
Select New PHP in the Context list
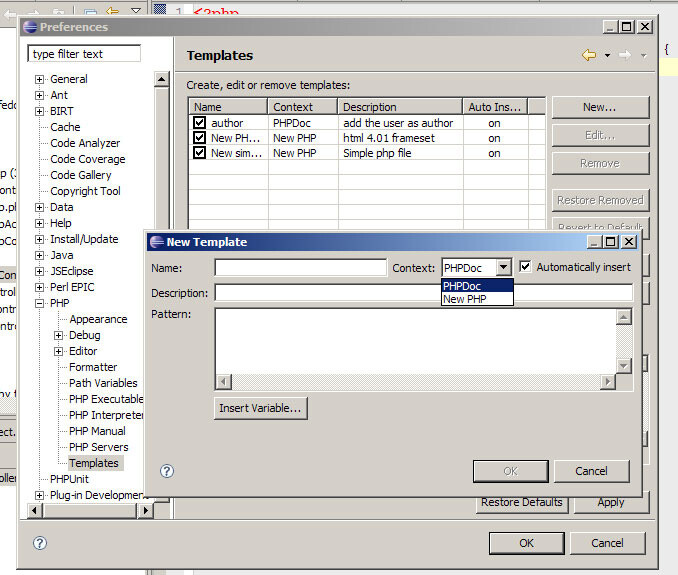pos(477,299)
